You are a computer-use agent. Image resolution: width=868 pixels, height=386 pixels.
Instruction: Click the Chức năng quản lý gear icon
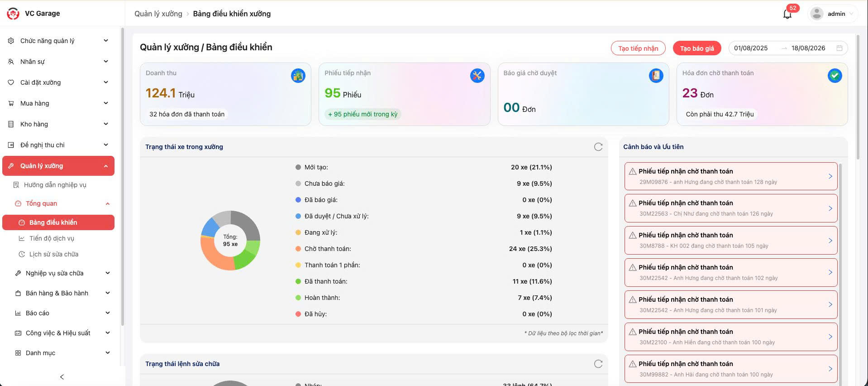[x=11, y=41]
